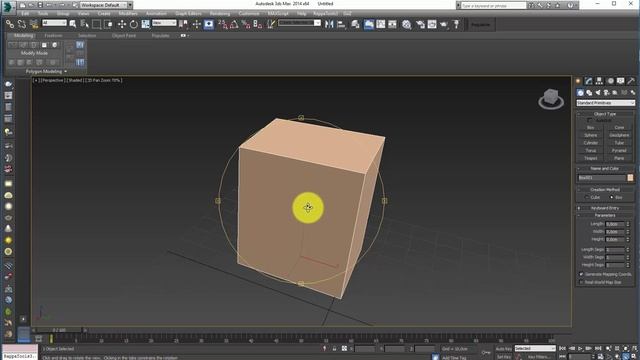Screen dimensions: 640x360
Task: Click the Torus primitive button
Action: (x=591, y=151)
